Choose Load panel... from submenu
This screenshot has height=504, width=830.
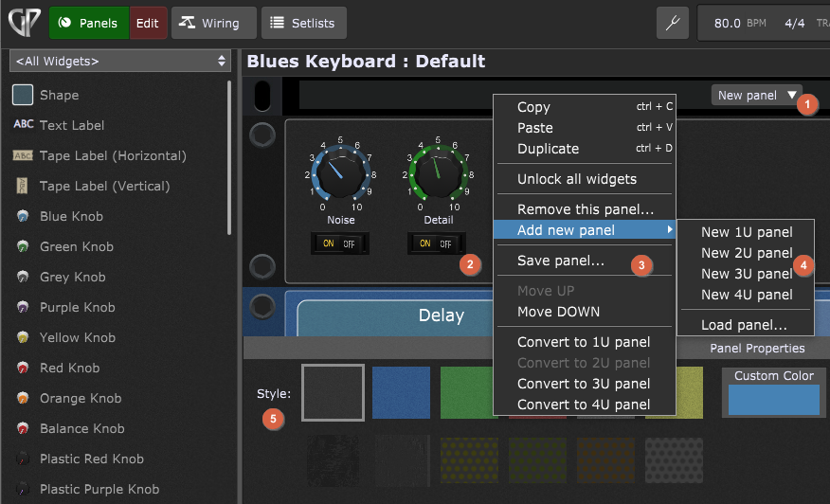tap(746, 325)
